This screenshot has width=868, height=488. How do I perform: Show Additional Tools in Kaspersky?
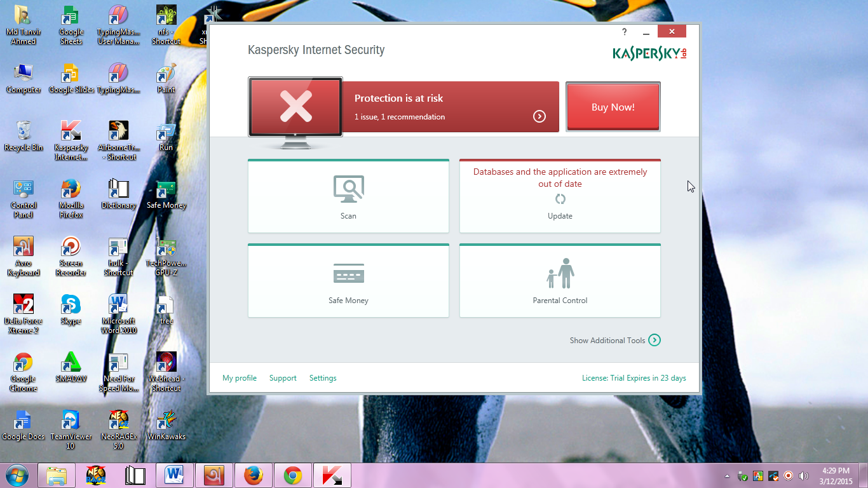tap(615, 340)
